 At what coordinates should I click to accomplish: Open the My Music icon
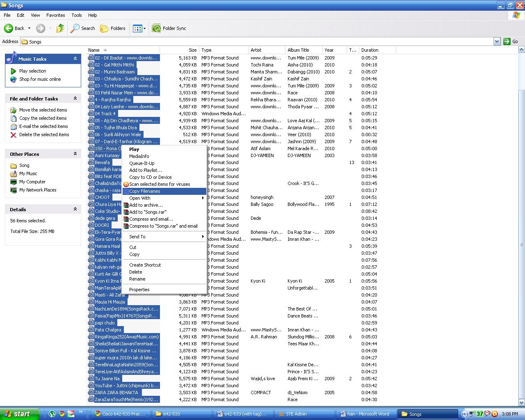14,173
